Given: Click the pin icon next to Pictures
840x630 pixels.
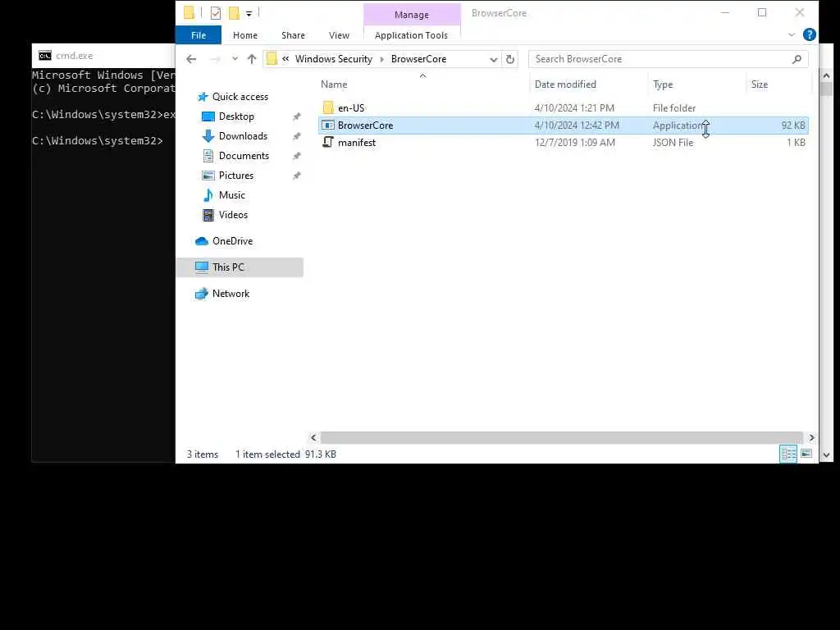Looking at the screenshot, I should click(296, 176).
